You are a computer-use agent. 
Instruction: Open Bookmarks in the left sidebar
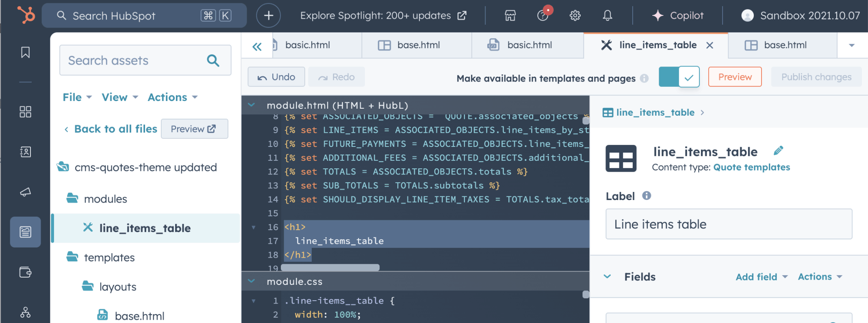25,52
